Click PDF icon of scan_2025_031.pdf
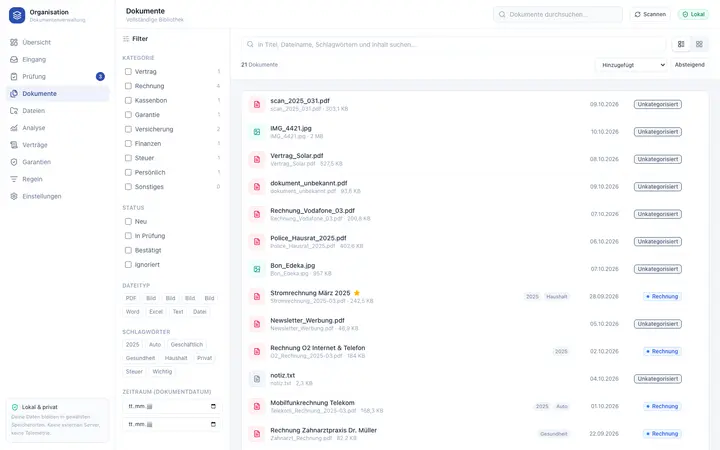Screen dimensions: 720x450 [257, 105]
